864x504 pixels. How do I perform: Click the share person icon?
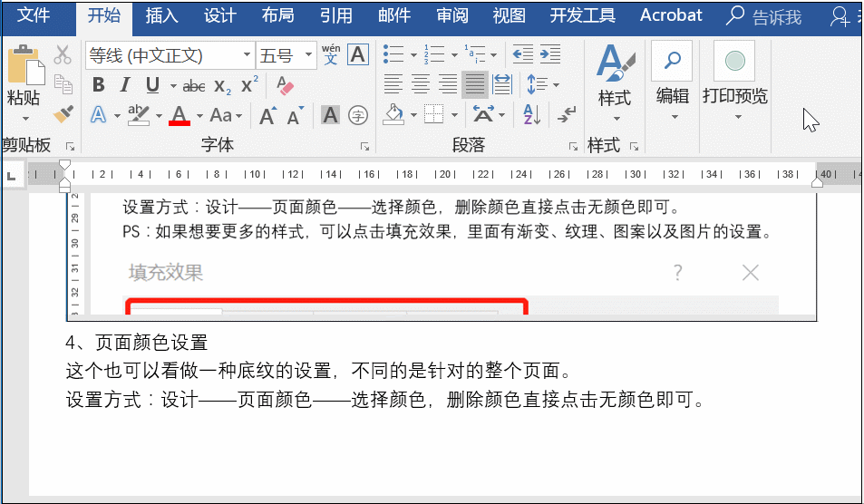[x=840, y=16]
